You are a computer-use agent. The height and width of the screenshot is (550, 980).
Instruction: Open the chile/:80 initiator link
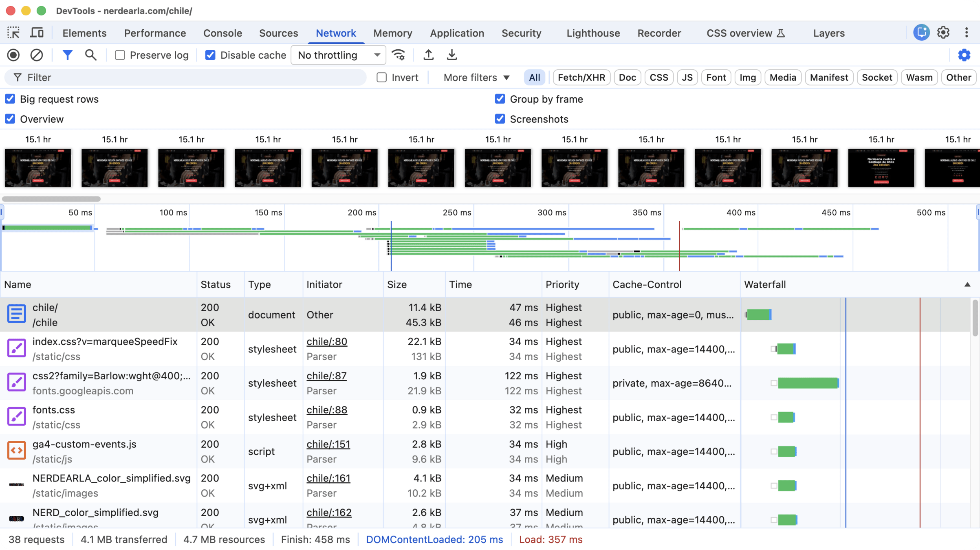pyautogui.click(x=326, y=341)
